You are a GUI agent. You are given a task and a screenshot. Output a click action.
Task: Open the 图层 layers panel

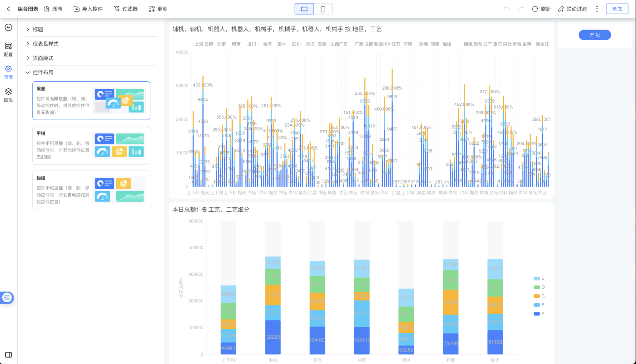tap(8, 94)
